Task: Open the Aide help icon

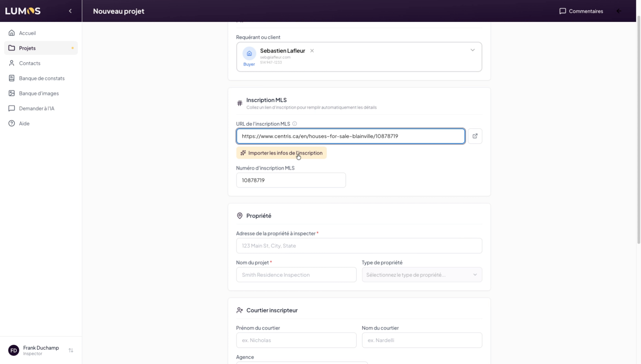Action: 12,123
